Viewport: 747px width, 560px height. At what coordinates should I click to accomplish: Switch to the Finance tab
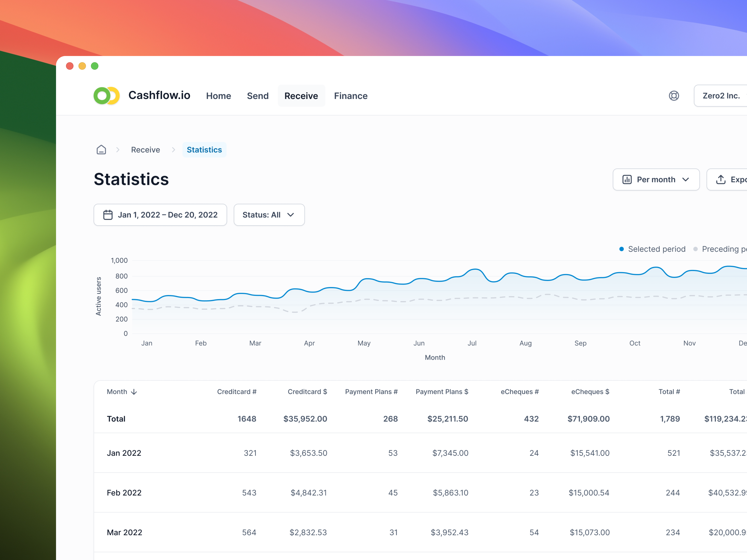point(351,95)
